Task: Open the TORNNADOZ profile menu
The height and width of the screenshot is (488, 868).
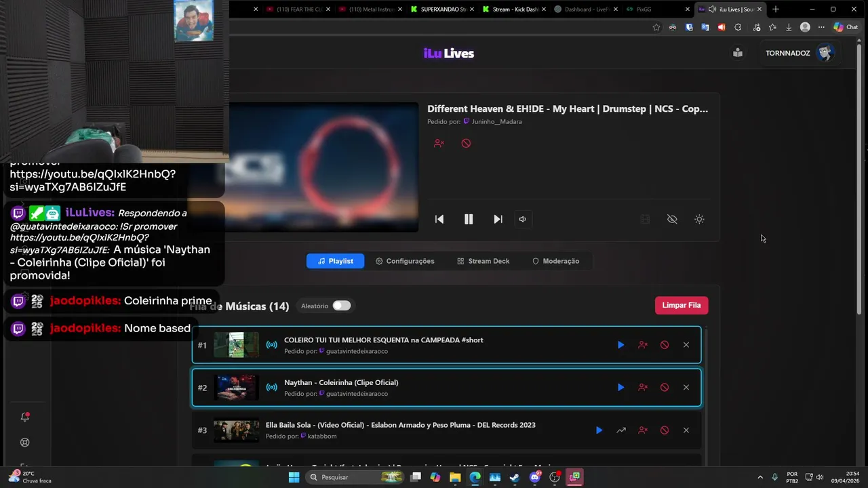Action: coord(800,53)
